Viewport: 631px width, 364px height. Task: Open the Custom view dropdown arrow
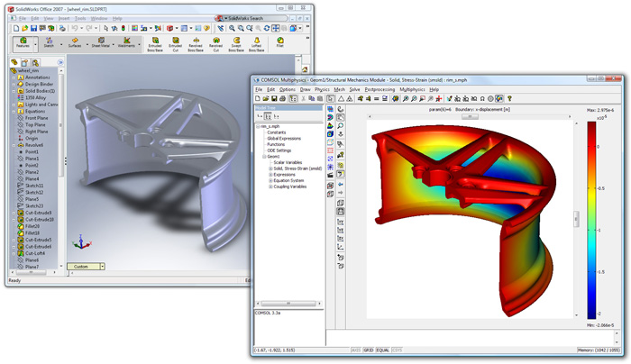pyautogui.click(x=103, y=267)
